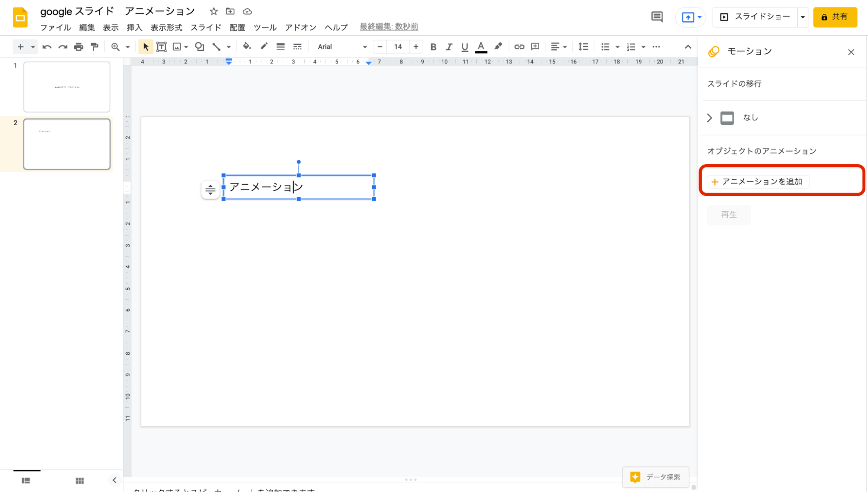This screenshot has height=492, width=868.
Task: Open the 表示 menu
Action: pos(111,27)
